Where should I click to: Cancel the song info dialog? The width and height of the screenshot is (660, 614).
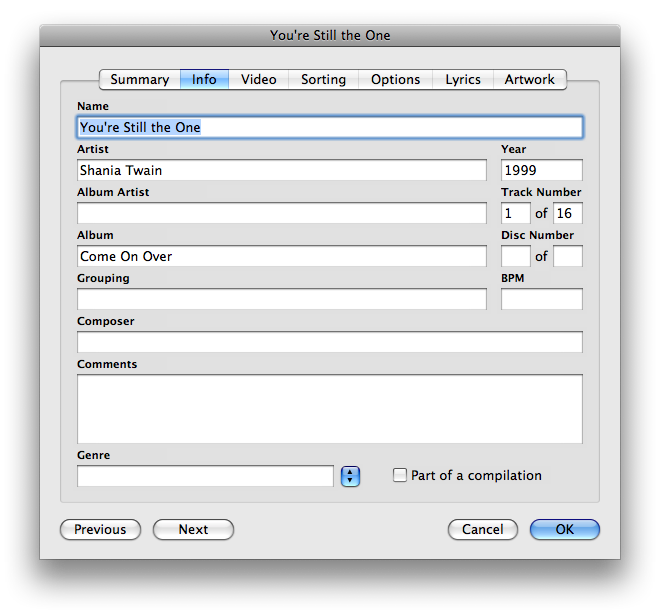483,529
